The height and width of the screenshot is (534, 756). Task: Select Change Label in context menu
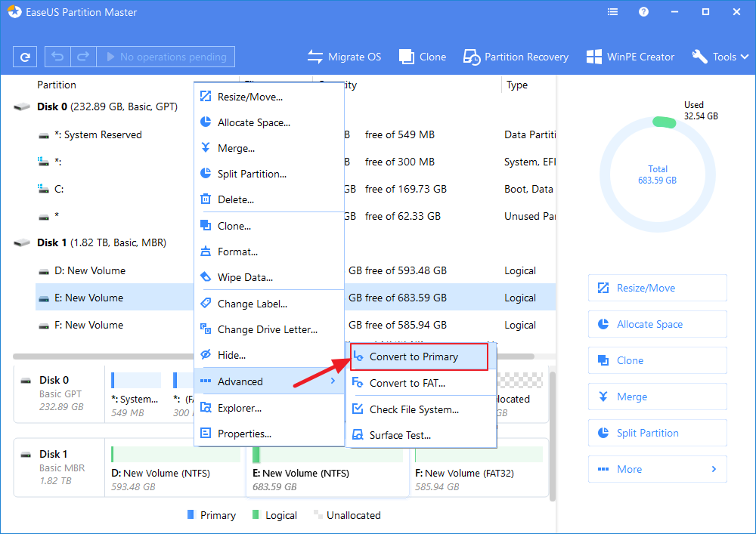[269, 304]
